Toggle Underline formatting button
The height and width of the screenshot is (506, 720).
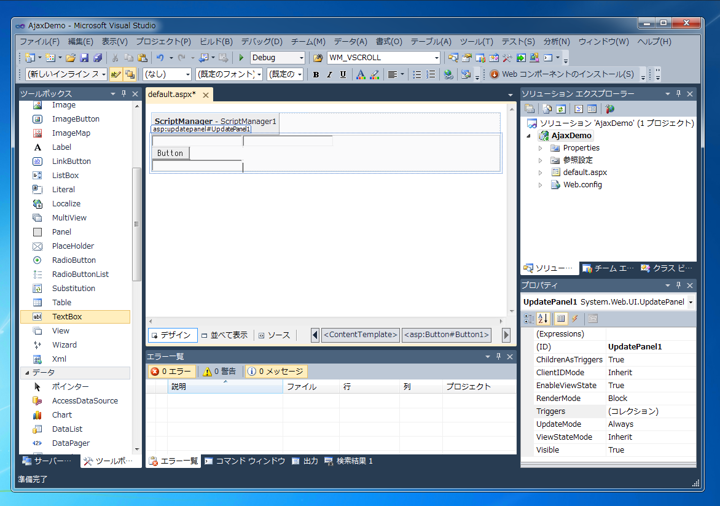343,74
